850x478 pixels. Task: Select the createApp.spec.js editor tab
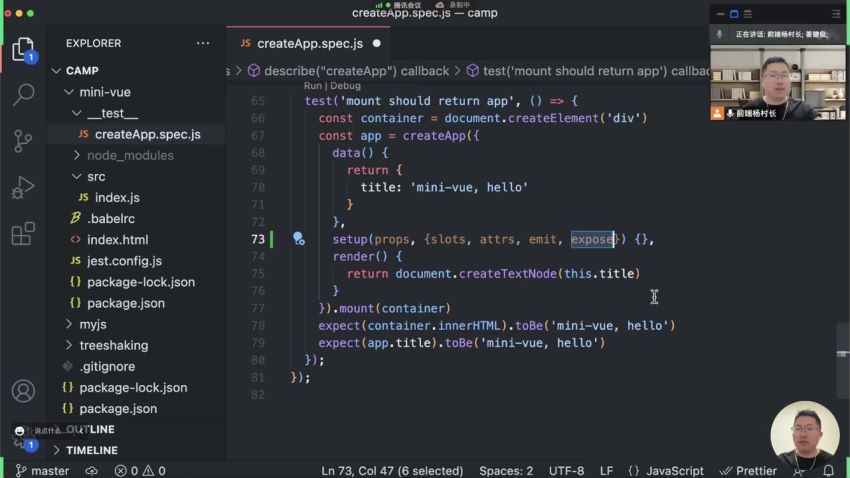click(x=309, y=43)
